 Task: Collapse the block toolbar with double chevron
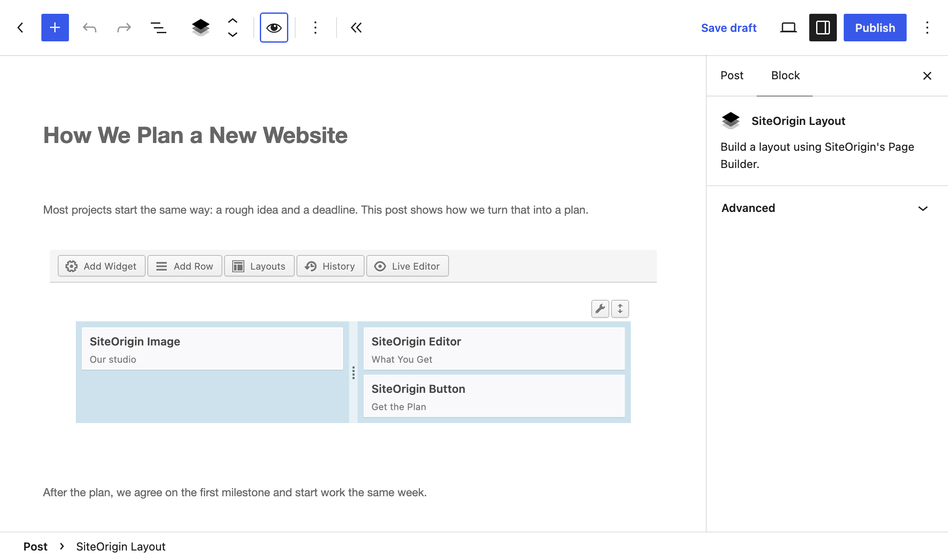(356, 28)
